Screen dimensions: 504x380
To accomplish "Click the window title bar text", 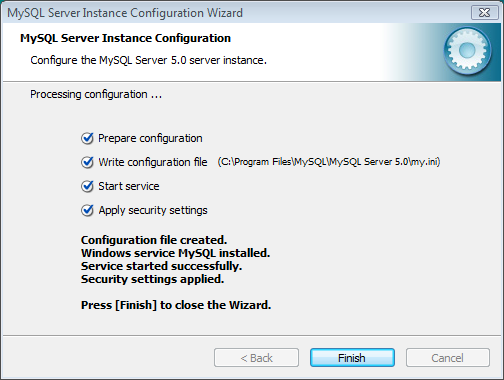I will pyautogui.click(x=125, y=13).
